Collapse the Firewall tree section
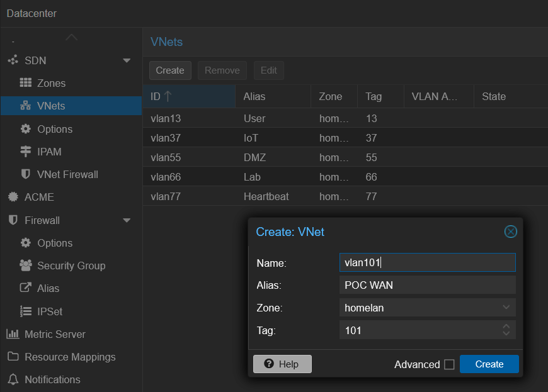The width and height of the screenshot is (548, 392). [127, 220]
